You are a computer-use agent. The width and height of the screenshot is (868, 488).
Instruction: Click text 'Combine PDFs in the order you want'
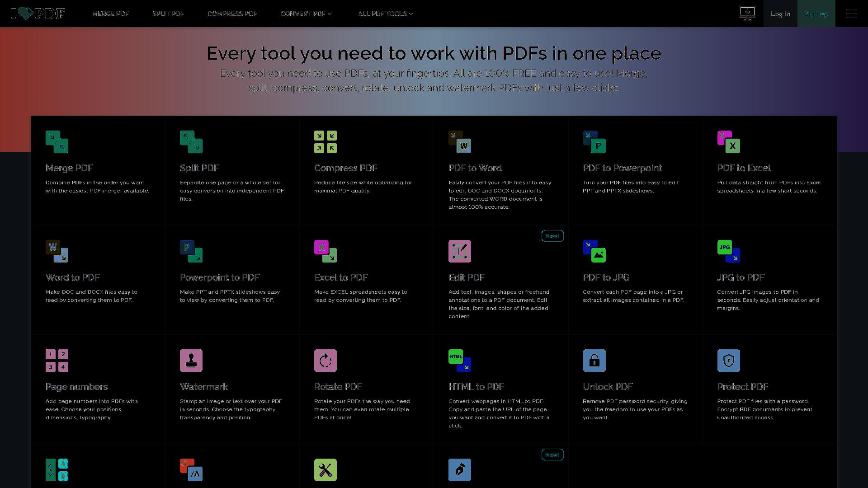[95, 183]
